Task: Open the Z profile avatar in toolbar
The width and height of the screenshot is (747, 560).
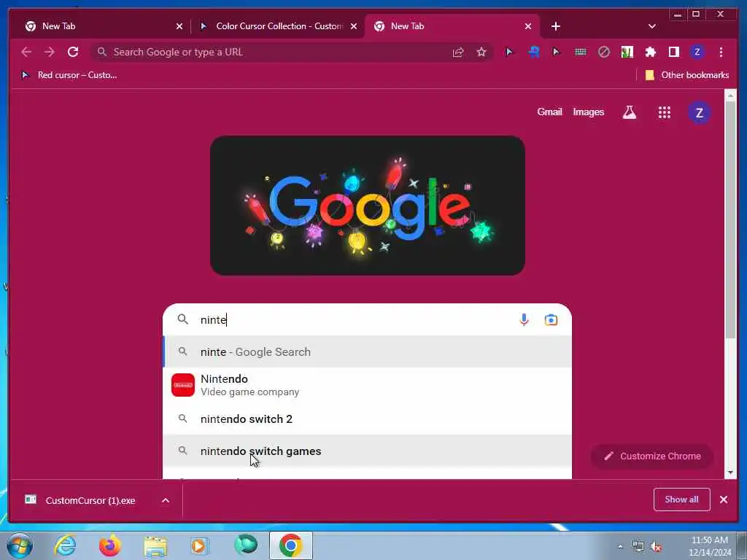Action: [697, 52]
